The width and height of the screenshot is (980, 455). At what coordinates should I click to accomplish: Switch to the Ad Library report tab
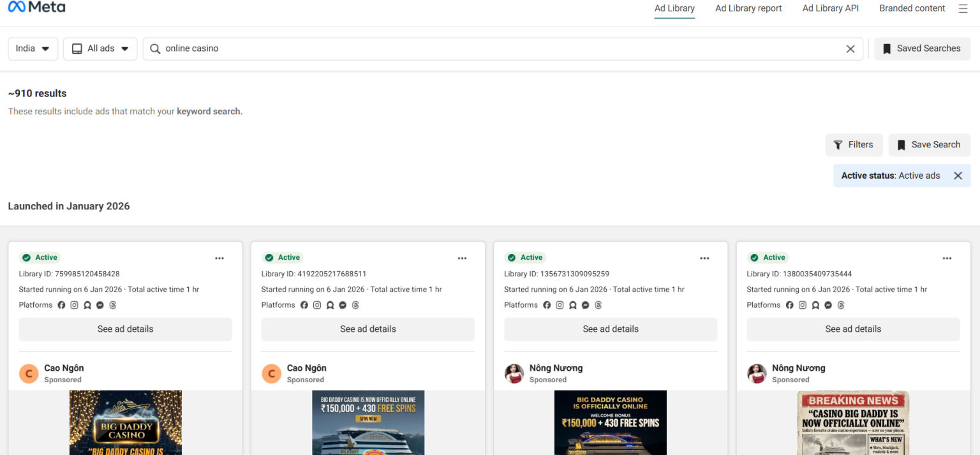point(748,8)
